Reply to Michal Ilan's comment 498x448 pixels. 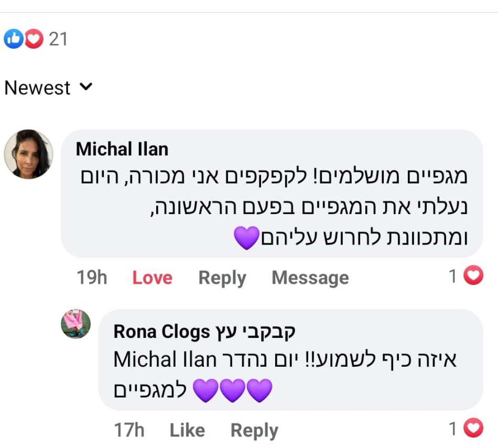pos(222,278)
